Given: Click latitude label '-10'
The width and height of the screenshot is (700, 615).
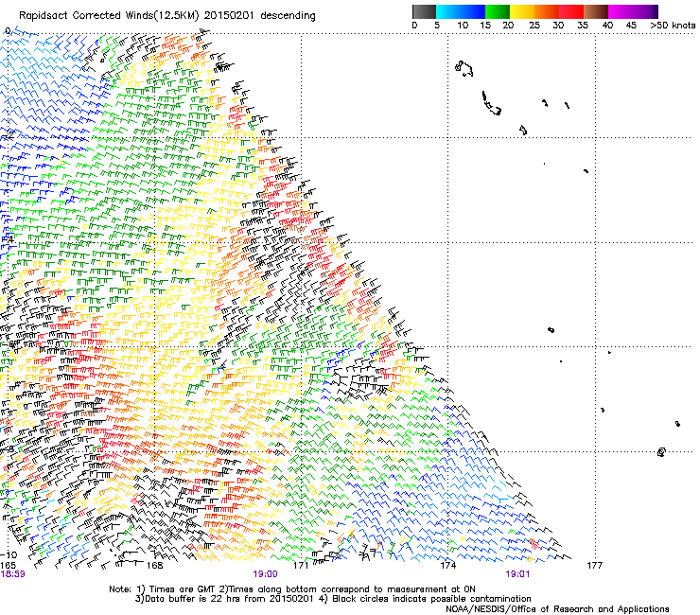Looking at the screenshot, I should click(x=9, y=555).
